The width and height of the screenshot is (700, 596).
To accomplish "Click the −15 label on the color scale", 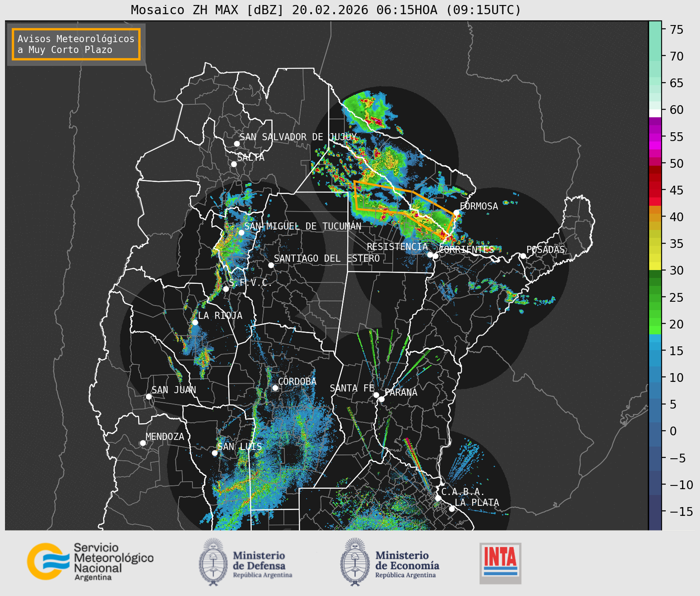I will tap(681, 511).
